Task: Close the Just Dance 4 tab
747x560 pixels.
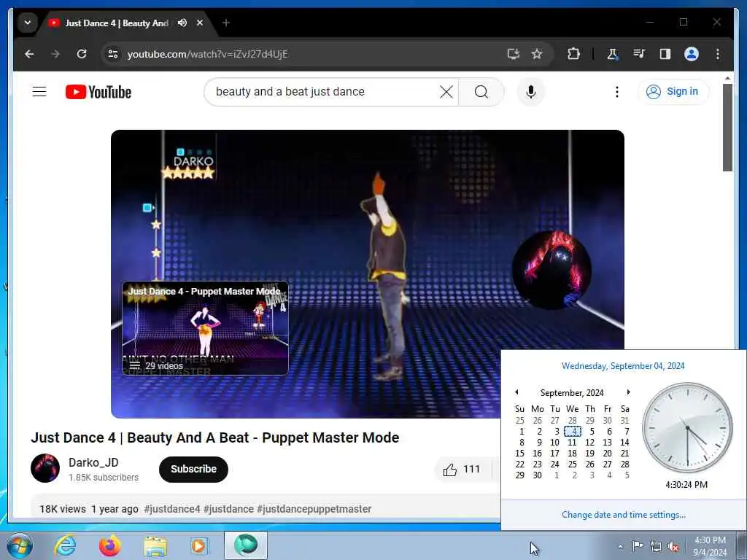Action: click(200, 23)
